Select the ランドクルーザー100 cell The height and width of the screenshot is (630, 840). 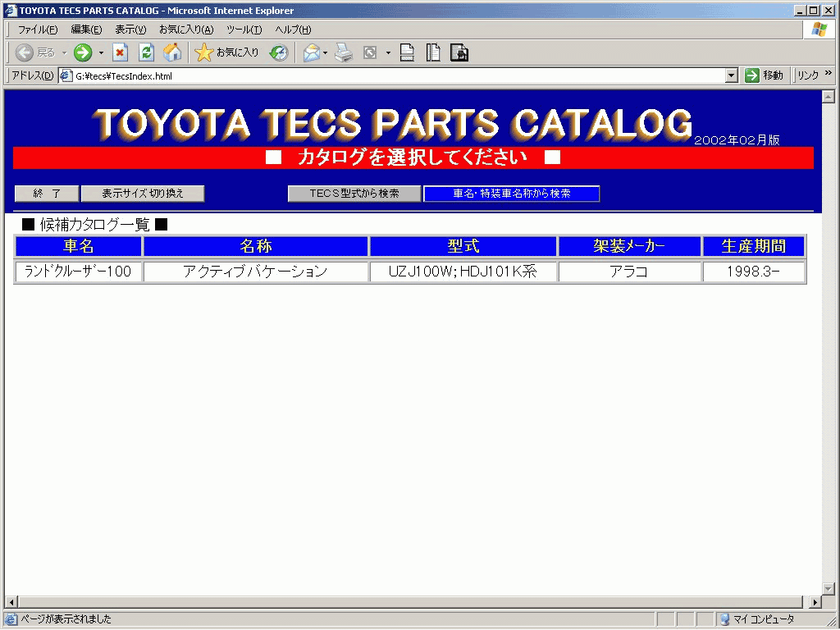(79, 272)
